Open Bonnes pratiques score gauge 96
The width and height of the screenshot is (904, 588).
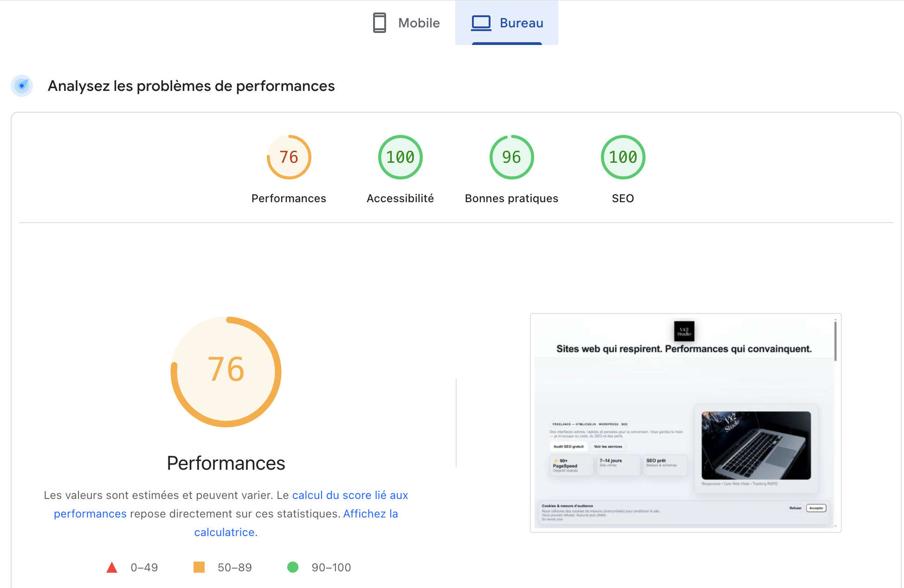[x=511, y=157]
